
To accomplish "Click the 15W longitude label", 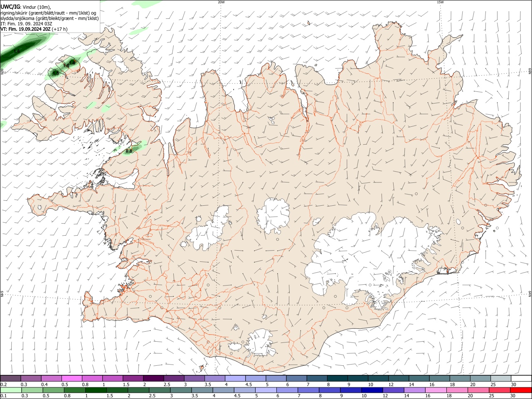I will tap(440, 2).
